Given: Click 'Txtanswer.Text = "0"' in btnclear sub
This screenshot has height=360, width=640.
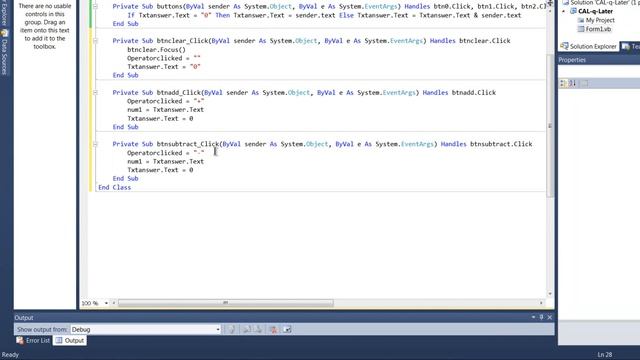Looking at the screenshot, I should click(164, 67).
